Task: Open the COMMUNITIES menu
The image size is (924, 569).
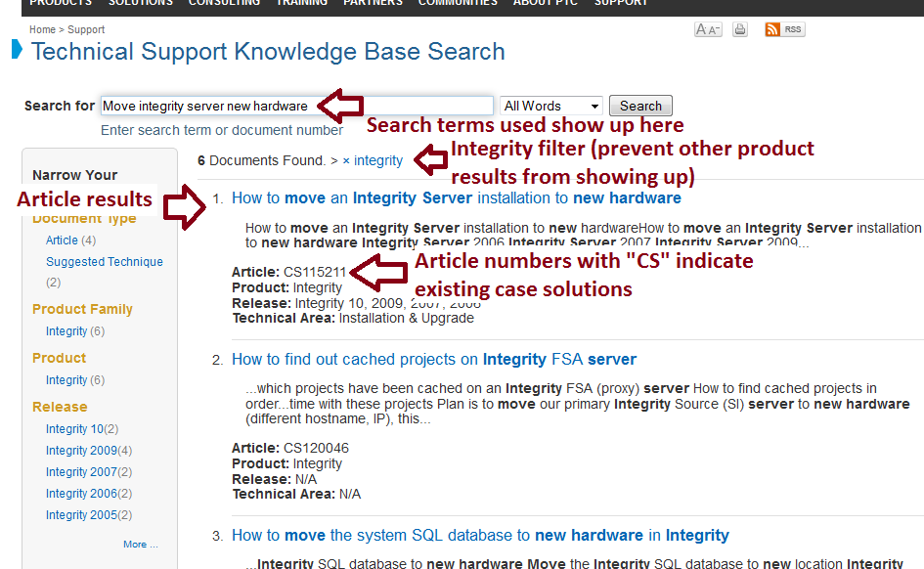Action: pos(458,3)
